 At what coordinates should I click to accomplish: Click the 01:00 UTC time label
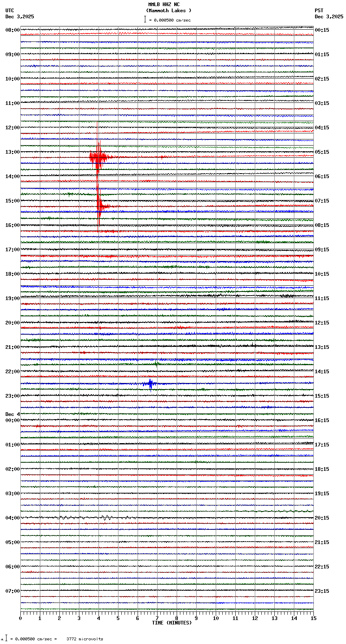pyautogui.click(x=12, y=445)
